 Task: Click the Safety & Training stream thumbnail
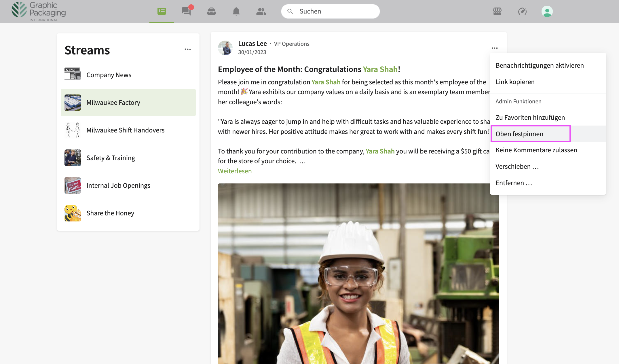click(73, 158)
